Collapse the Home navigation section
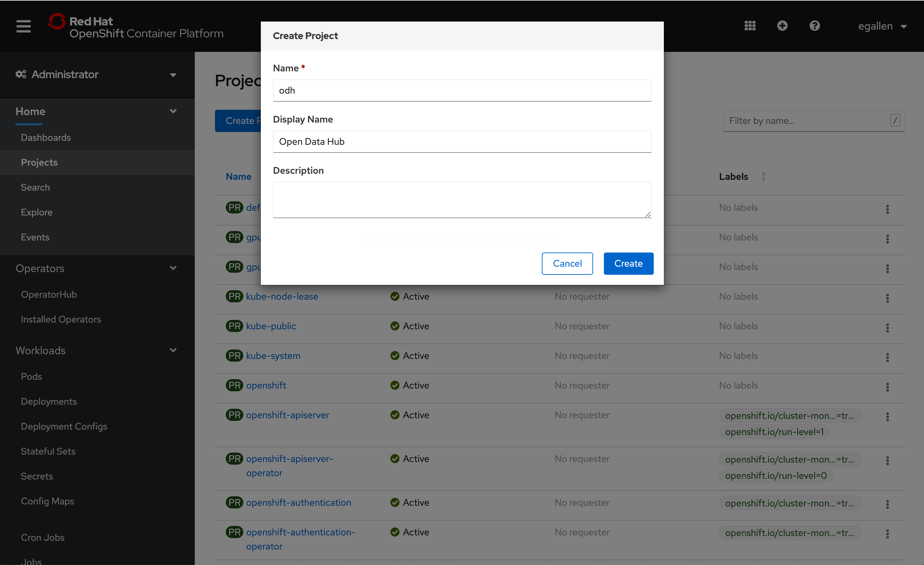The height and width of the screenshot is (565, 924). (x=96, y=111)
